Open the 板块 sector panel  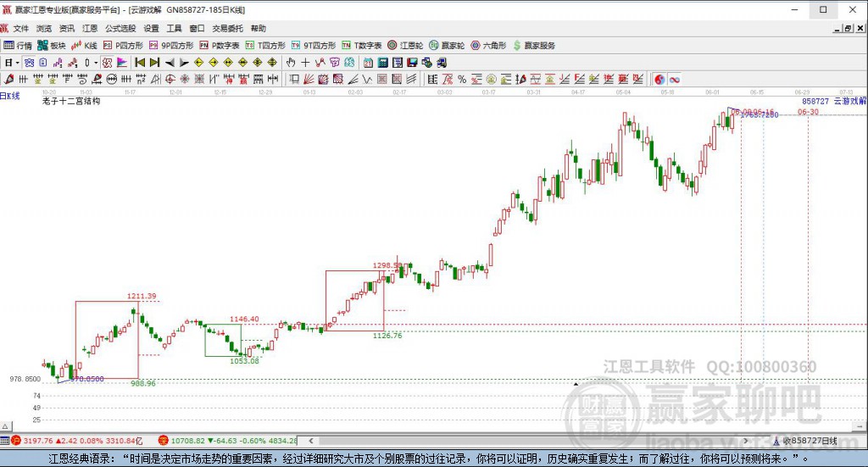pyautogui.click(x=51, y=46)
